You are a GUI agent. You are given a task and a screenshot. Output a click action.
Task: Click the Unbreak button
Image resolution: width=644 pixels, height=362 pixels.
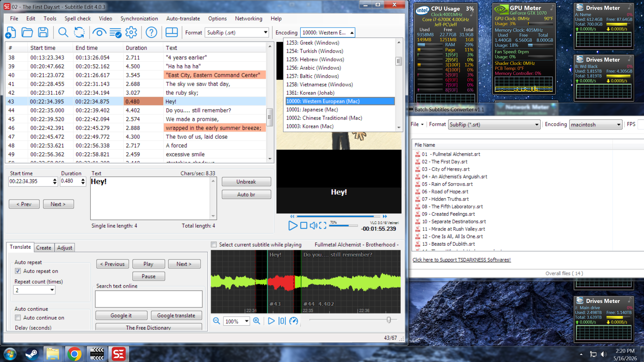pyautogui.click(x=246, y=182)
